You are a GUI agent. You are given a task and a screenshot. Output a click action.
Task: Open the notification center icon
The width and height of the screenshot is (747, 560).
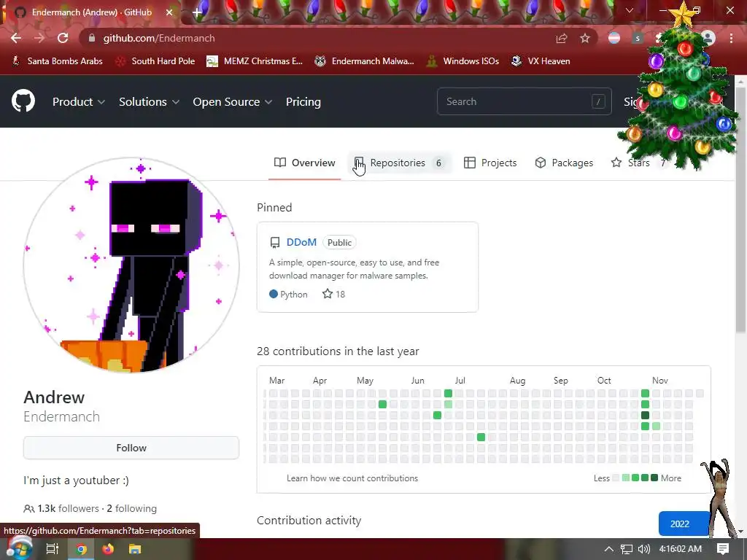[723, 549]
